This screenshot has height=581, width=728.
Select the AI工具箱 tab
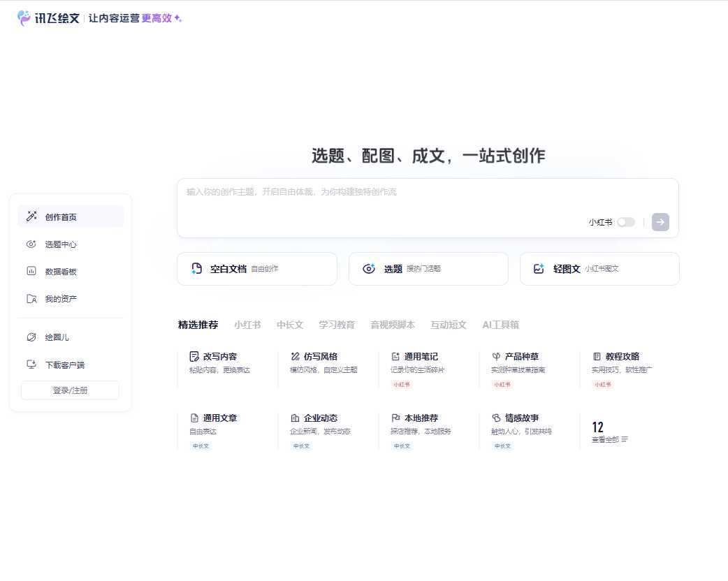[x=500, y=324]
